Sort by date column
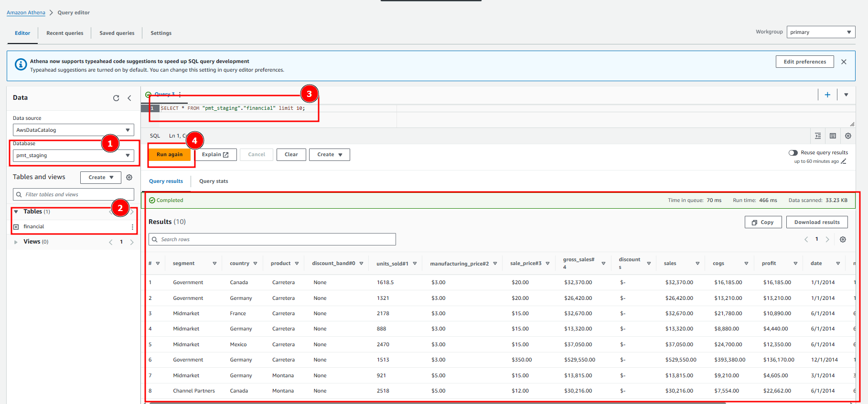 [838, 264]
